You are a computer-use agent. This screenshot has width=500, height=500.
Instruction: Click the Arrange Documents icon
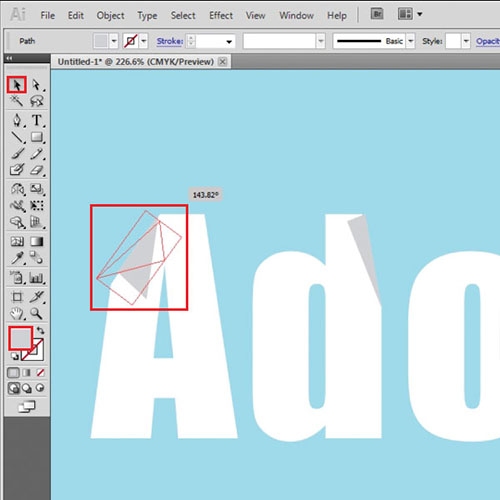[x=405, y=14]
